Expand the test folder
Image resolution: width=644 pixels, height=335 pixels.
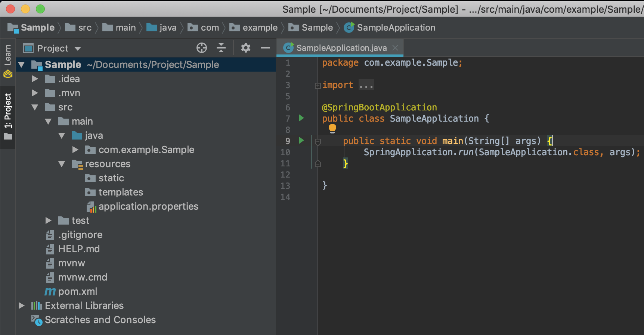click(x=49, y=220)
